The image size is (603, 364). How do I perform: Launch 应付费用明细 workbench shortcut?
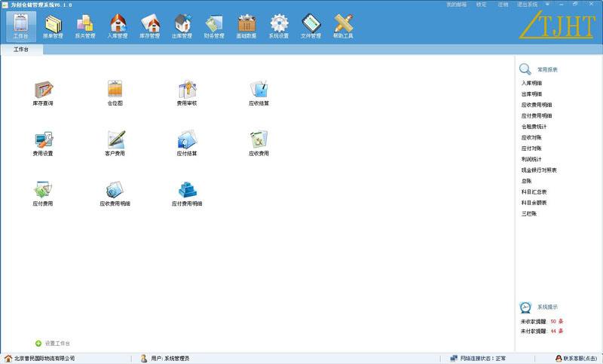(x=187, y=194)
